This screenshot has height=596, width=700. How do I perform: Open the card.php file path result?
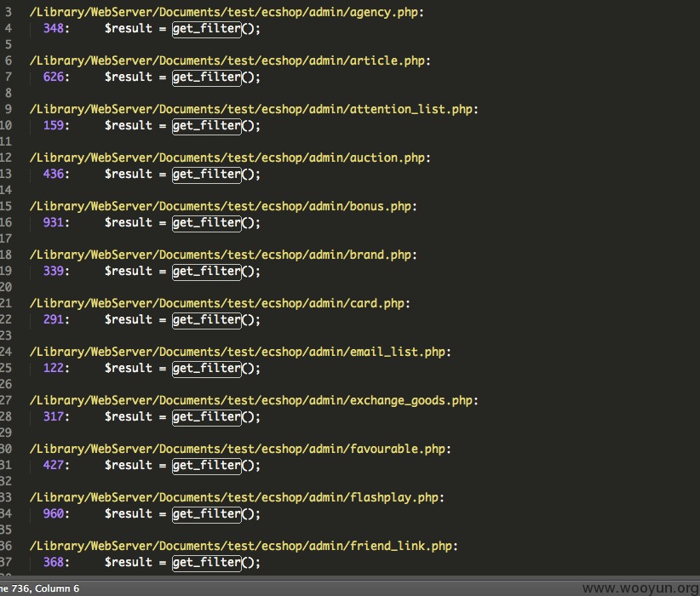click(220, 304)
